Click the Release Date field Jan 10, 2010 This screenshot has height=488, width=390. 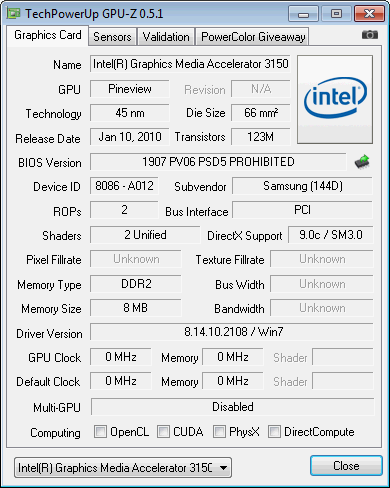pyautogui.click(x=130, y=137)
